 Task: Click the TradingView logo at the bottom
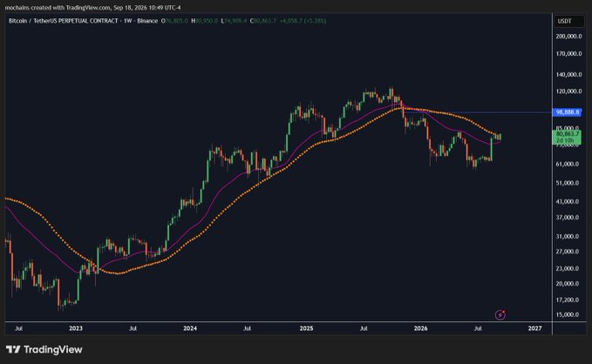(x=44, y=350)
